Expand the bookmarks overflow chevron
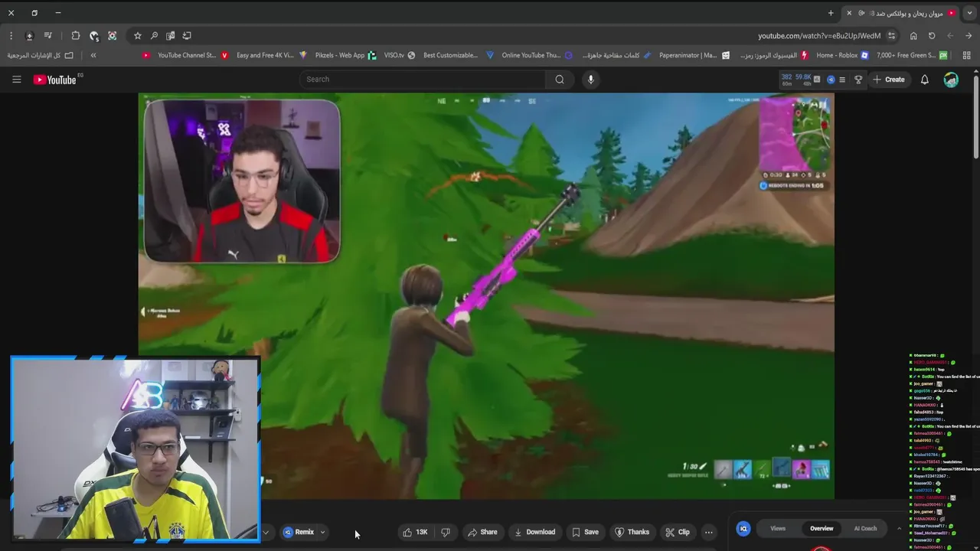The width and height of the screenshot is (980, 551). click(93, 55)
